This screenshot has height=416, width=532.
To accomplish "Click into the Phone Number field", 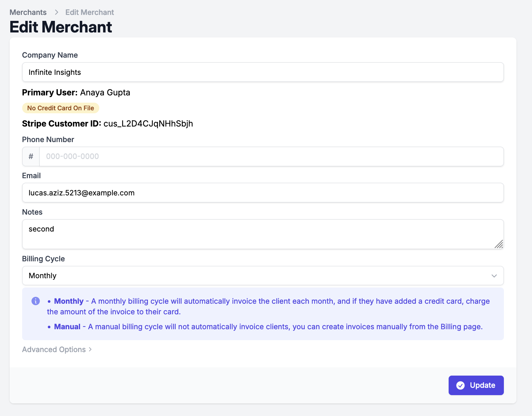I will tap(271, 156).
